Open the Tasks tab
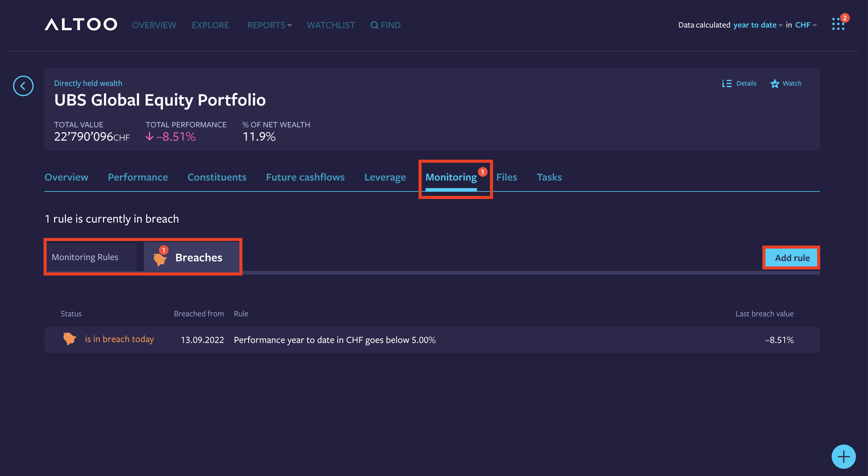The width and height of the screenshot is (868, 476). pyautogui.click(x=549, y=177)
